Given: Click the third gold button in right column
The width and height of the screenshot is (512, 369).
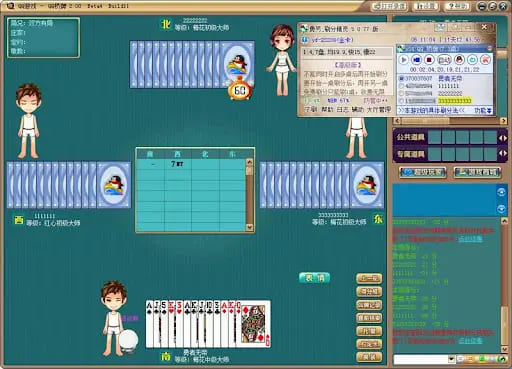Looking at the screenshot, I should click(369, 305).
